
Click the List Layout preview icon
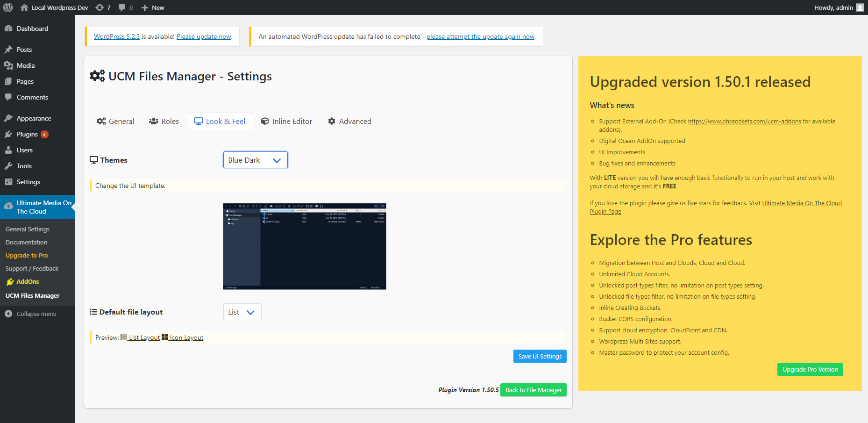click(x=124, y=337)
